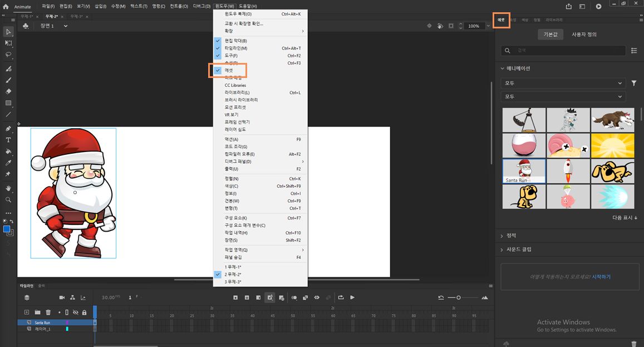Image resolution: width=644 pixels, height=347 pixels.
Task: Toggle show all layers as outlines
Action: pyautogui.click(x=67, y=312)
